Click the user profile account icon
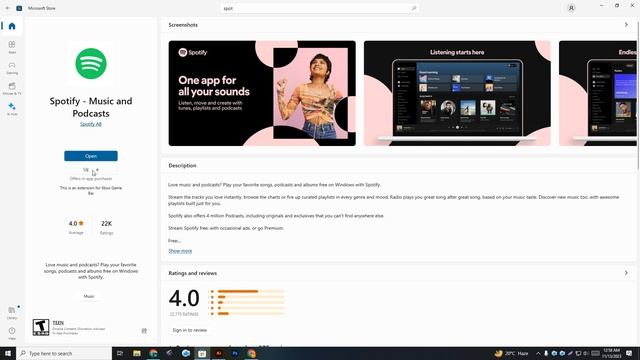 [x=571, y=8]
